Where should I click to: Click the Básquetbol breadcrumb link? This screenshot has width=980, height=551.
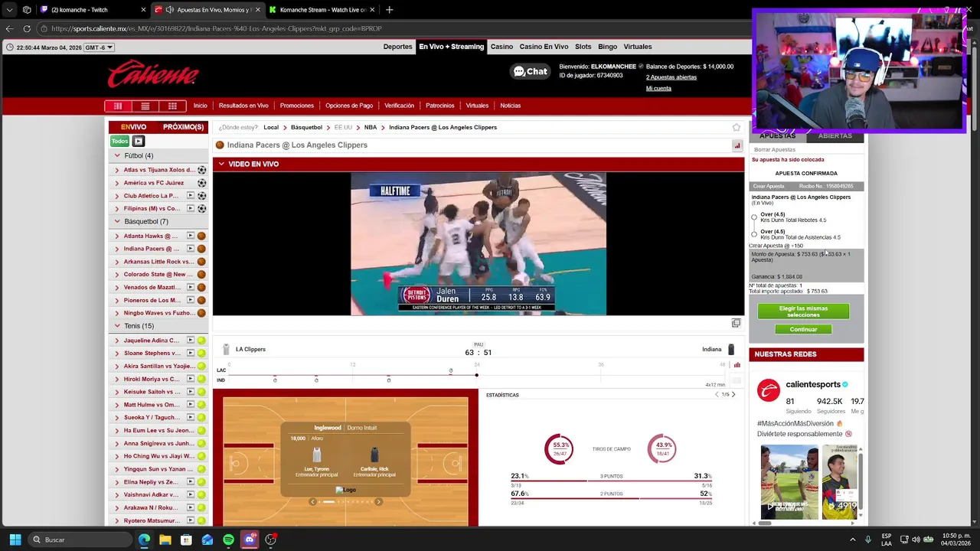[x=306, y=127]
